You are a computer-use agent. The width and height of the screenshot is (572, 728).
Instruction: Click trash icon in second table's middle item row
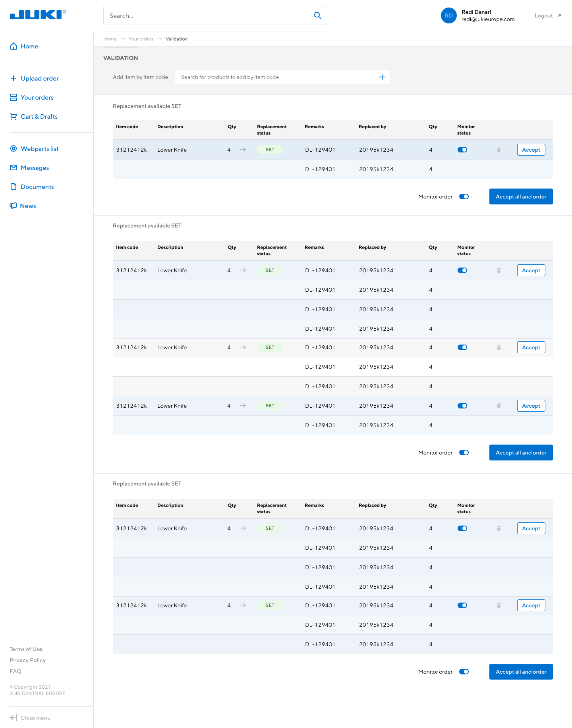[499, 347]
